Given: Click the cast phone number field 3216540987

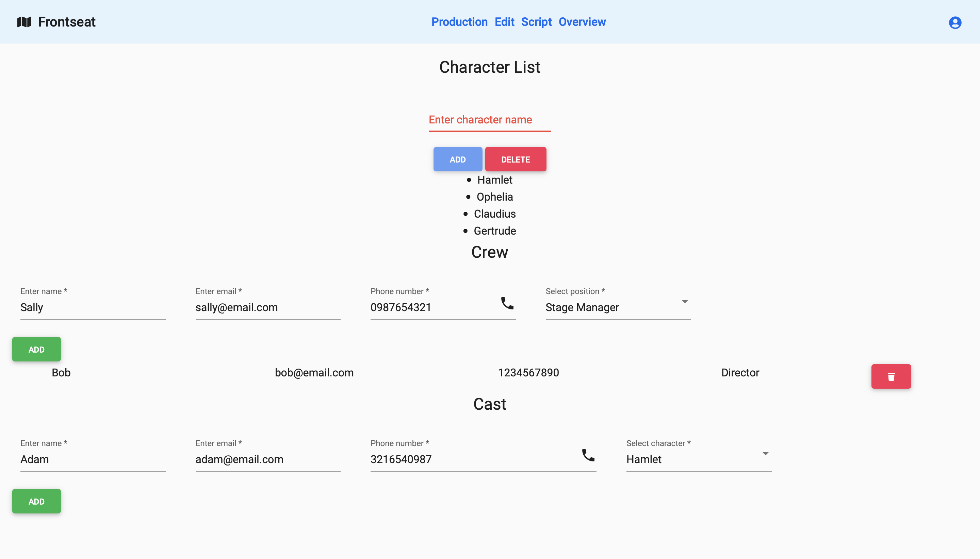Looking at the screenshot, I should pyautogui.click(x=473, y=460).
